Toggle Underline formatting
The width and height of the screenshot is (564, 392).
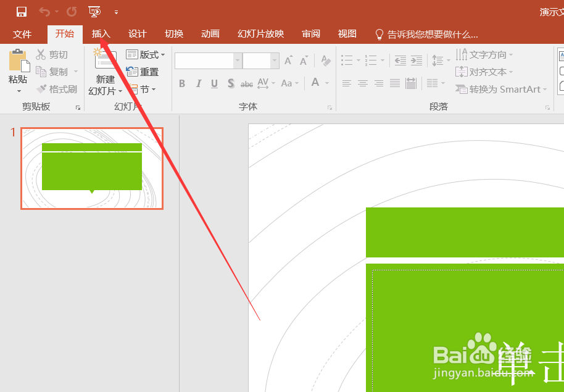214,83
